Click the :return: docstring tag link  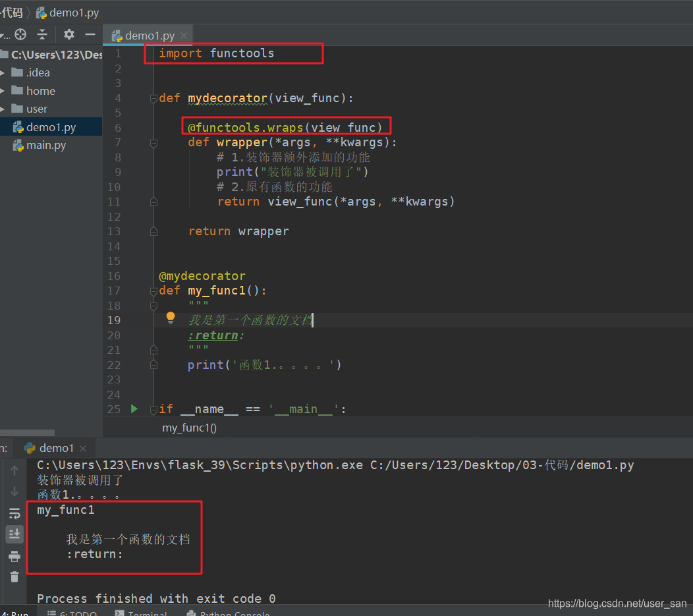pos(215,335)
